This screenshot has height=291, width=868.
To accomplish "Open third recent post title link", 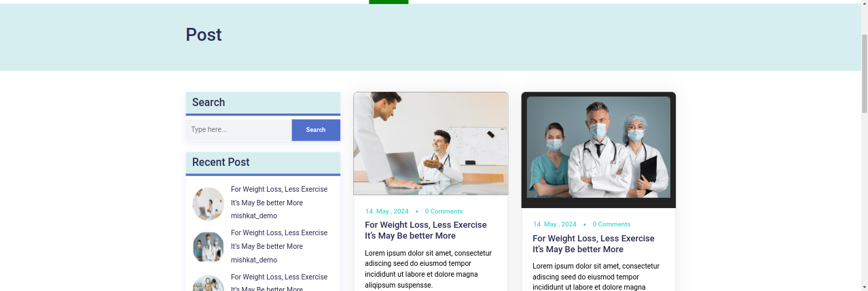I will coord(279,283).
